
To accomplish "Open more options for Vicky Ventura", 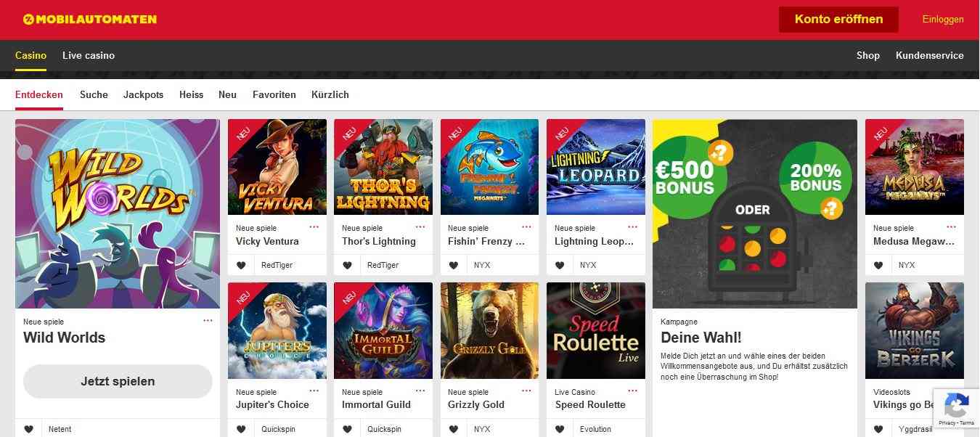I will click(314, 227).
